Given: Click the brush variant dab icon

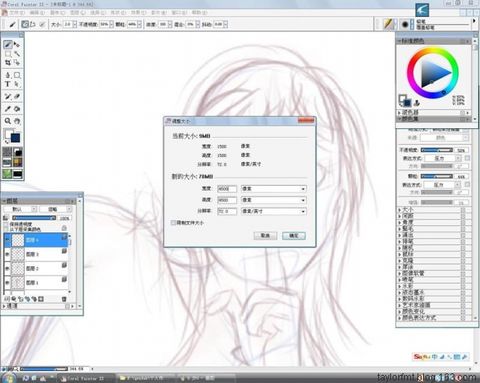Looking at the screenshot, I should [405, 24].
